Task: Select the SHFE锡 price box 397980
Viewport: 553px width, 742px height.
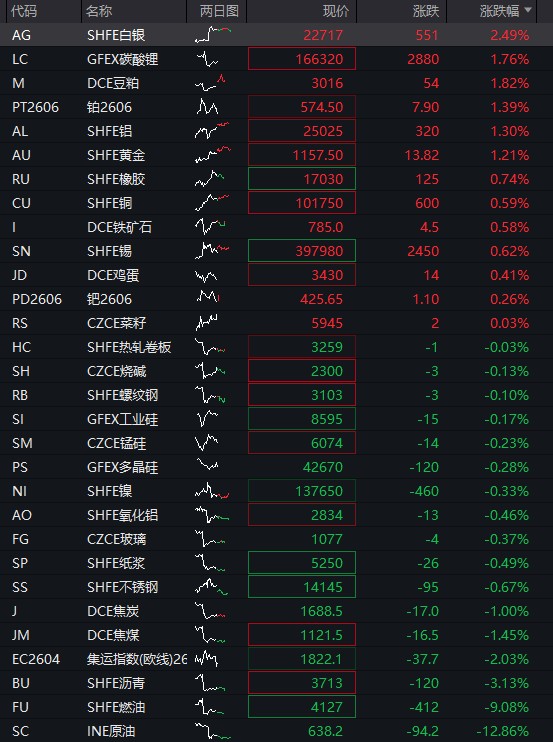Action: tap(302, 251)
